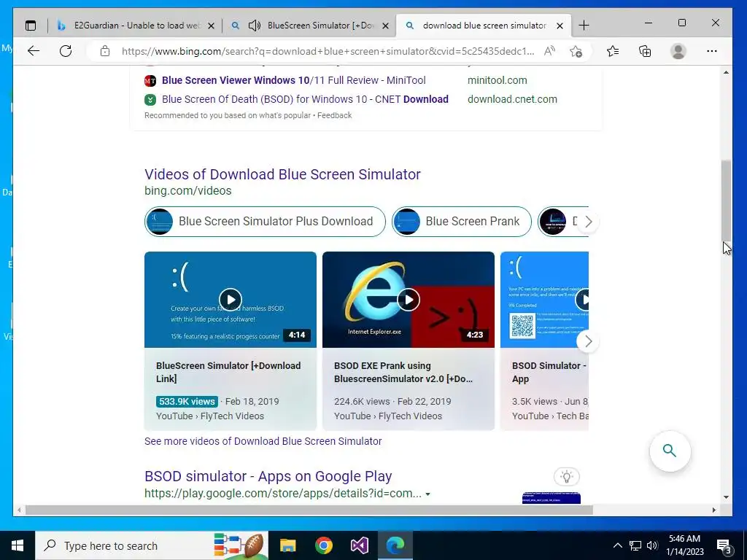Click the address bar URL
747x560 pixels.
328,51
